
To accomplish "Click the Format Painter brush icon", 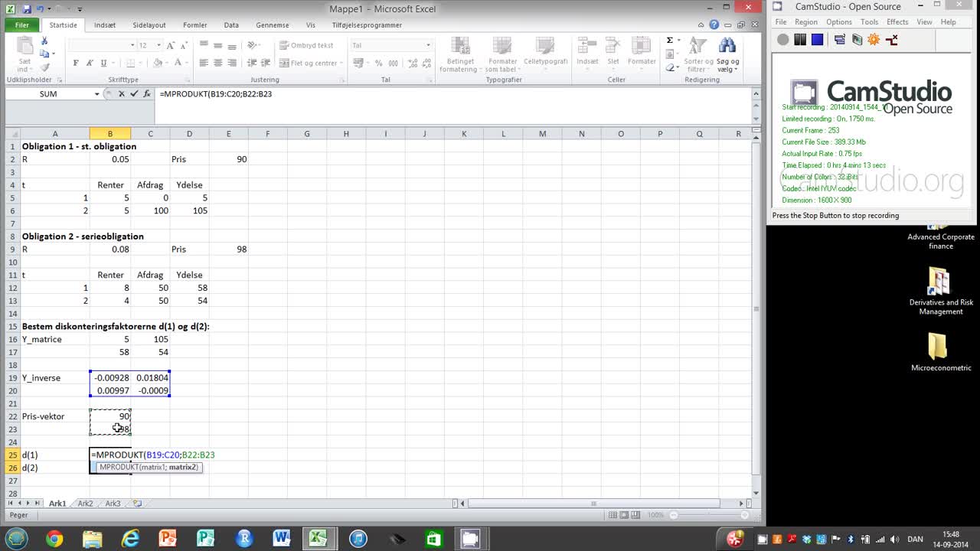I will click(x=44, y=67).
